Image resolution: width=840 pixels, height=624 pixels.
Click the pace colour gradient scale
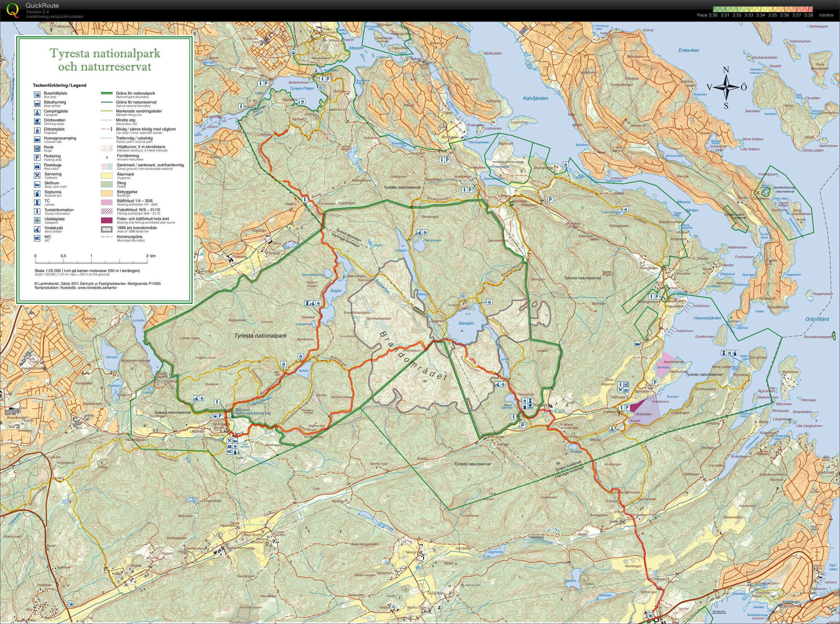click(x=762, y=9)
